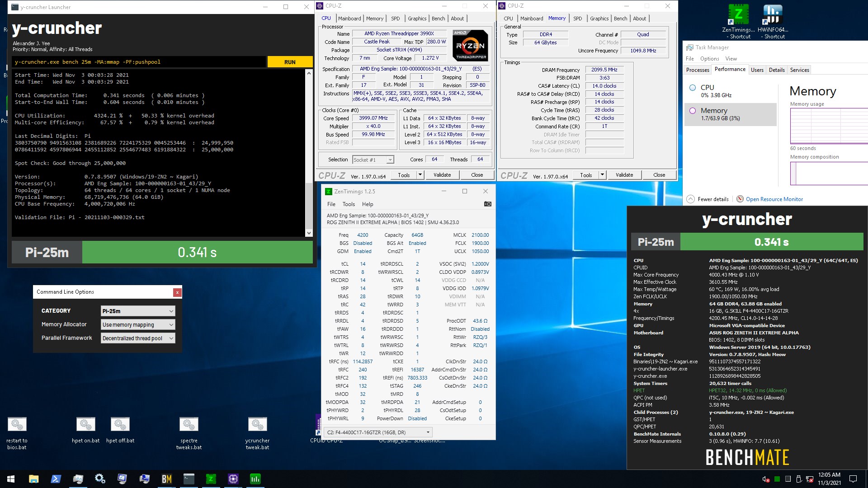This screenshot has width=868, height=488.
Task: Open the notification center icon
Action: [x=853, y=479]
